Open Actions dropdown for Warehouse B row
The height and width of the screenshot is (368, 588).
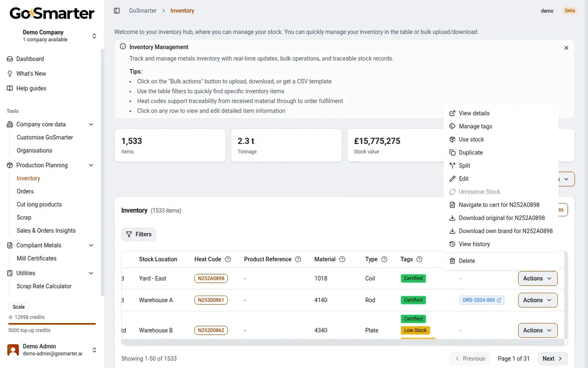(538, 331)
